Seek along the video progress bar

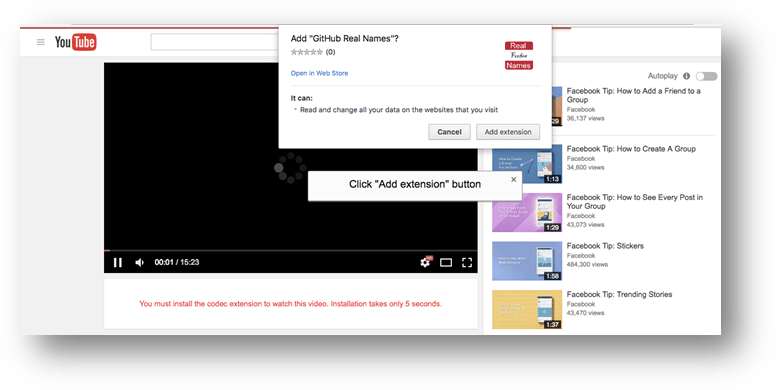(291, 250)
